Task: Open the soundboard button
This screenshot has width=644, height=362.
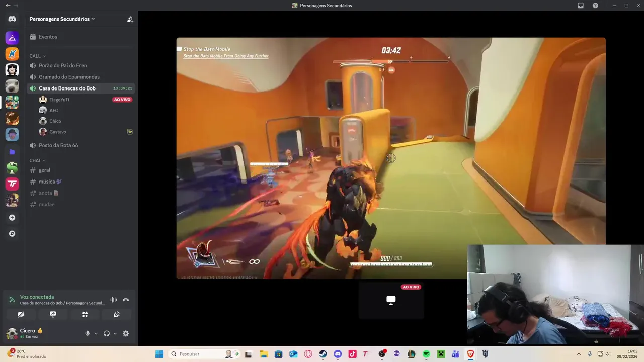Action: pos(117,314)
